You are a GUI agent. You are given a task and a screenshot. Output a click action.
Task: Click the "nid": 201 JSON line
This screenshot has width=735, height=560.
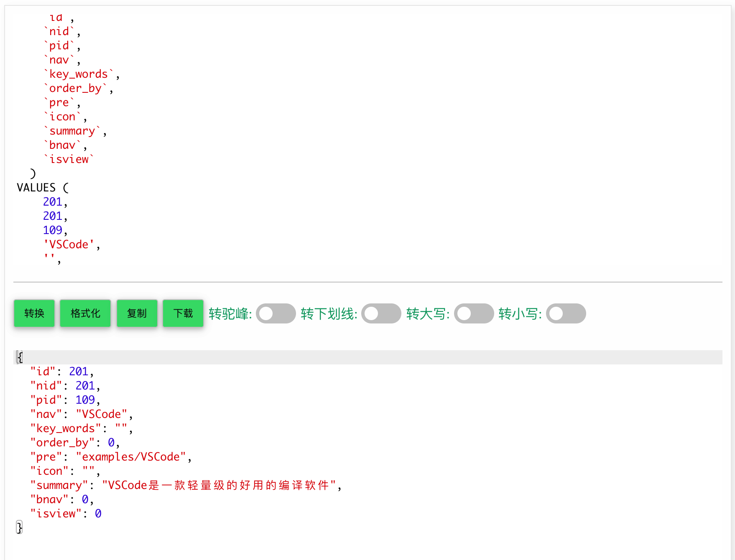(x=65, y=386)
